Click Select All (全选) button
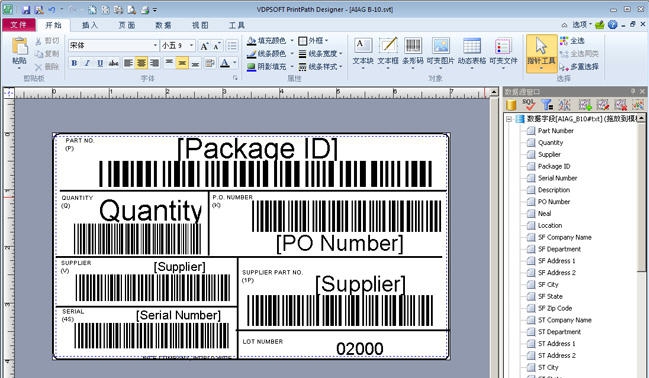The height and width of the screenshot is (378, 649). 572,41
